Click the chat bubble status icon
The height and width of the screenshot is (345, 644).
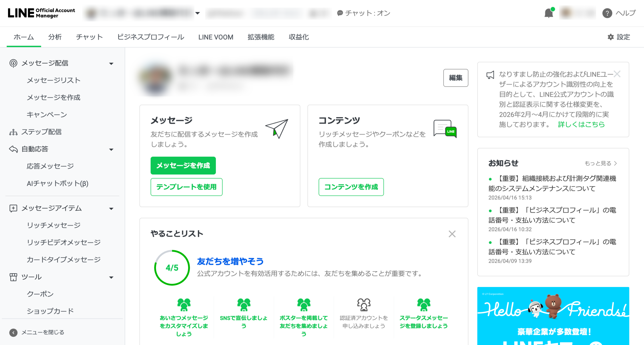click(340, 13)
